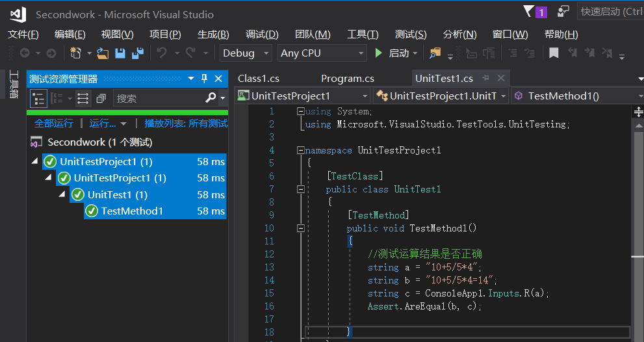Switch to the Class1.cs tab

tap(259, 78)
